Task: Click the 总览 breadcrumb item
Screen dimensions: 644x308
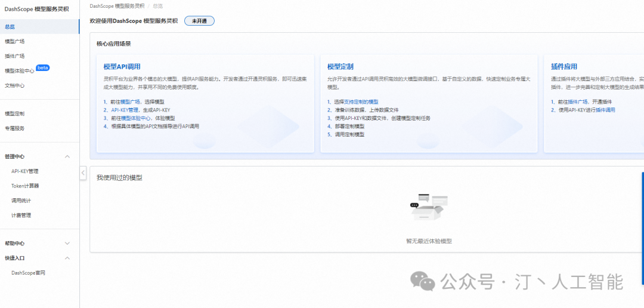Action: 157,6
